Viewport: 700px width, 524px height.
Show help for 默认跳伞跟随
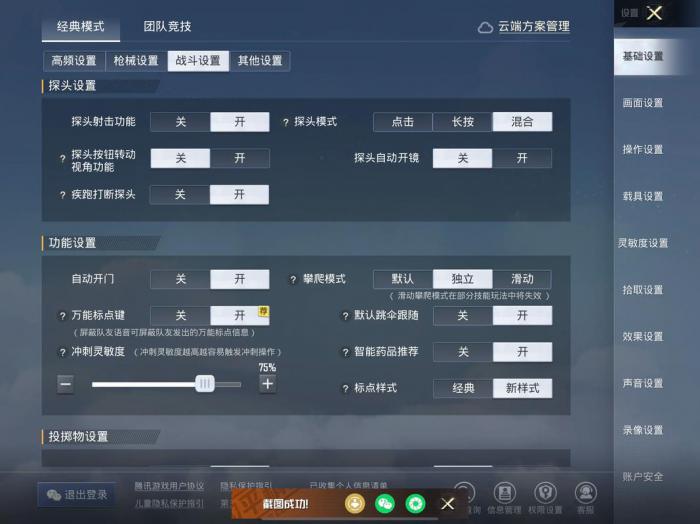click(345, 316)
